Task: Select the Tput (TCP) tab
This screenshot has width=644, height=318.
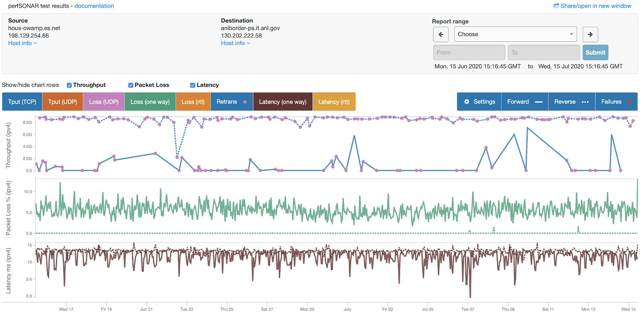Action: (22, 102)
